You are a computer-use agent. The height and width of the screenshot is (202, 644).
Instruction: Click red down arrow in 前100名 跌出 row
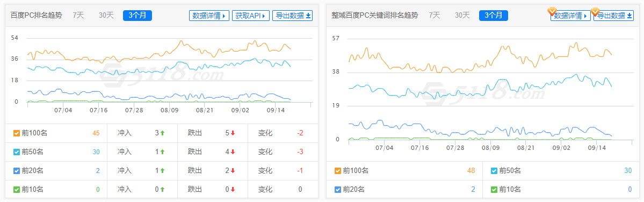coord(233,133)
